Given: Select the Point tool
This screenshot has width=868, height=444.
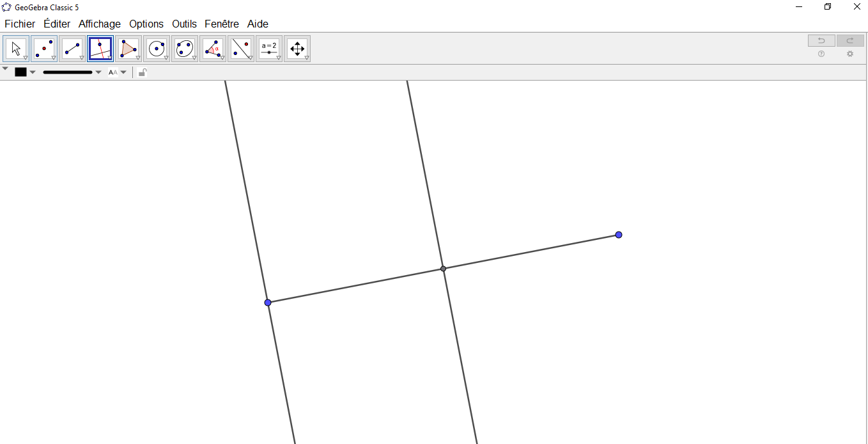Looking at the screenshot, I should tap(44, 49).
